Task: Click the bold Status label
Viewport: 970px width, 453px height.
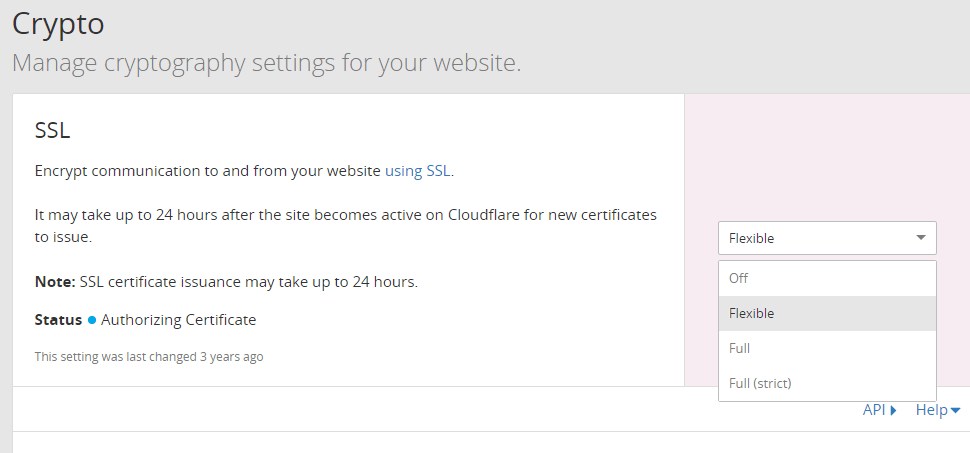Action: (58, 320)
